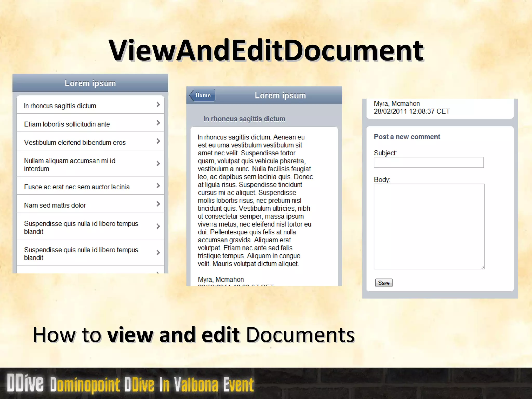Select 'Nam sed mattis dolor' entry

(90, 204)
